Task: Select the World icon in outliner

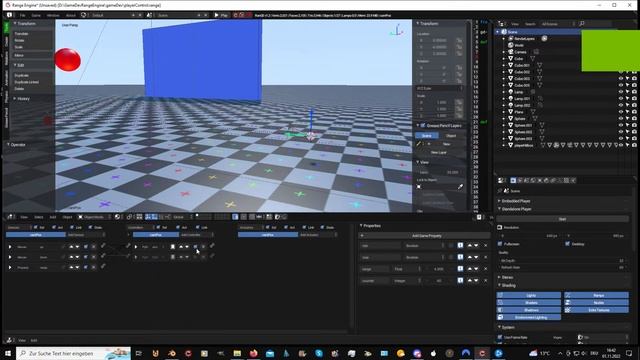Action: [511, 45]
